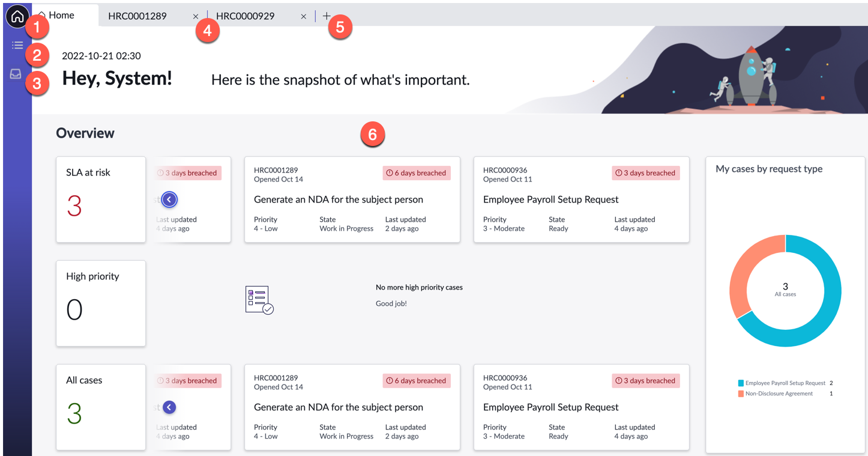The height and width of the screenshot is (456, 868).
Task: Show previous cards in SLA at risk row
Action: tap(169, 199)
